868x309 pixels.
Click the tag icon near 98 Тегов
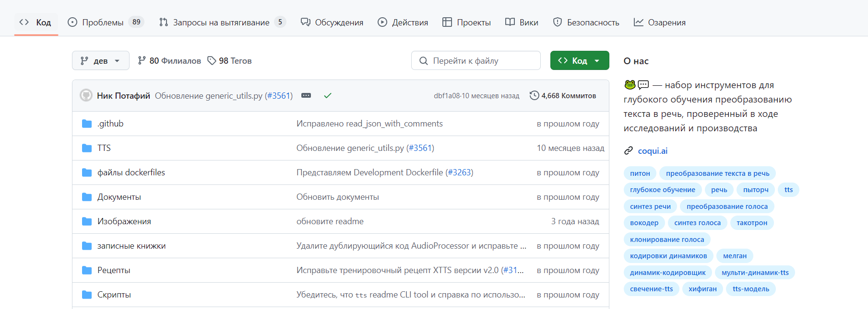(x=212, y=60)
